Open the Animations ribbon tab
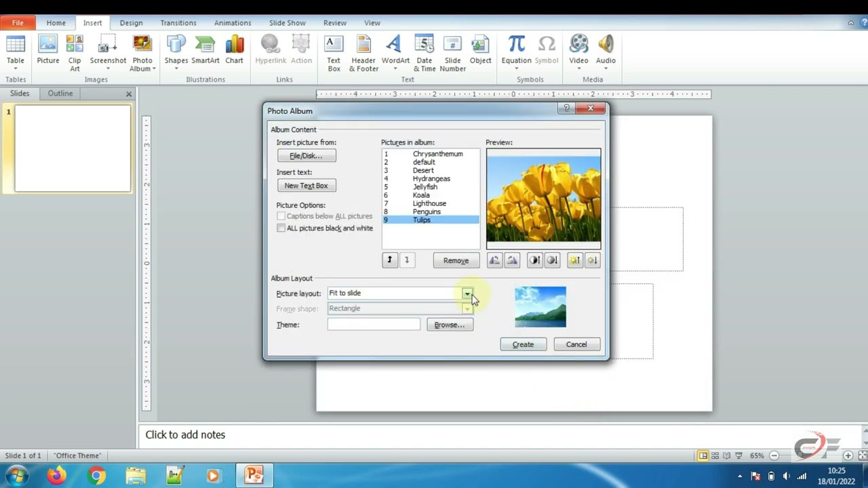Viewport: 868px width, 488px height. (233, 23)
